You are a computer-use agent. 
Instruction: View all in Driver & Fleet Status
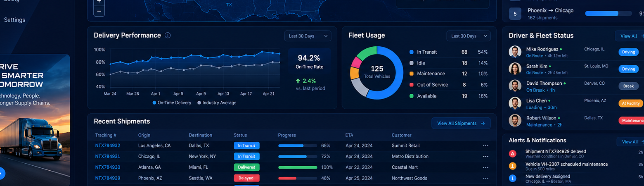[x=630, y=36]
